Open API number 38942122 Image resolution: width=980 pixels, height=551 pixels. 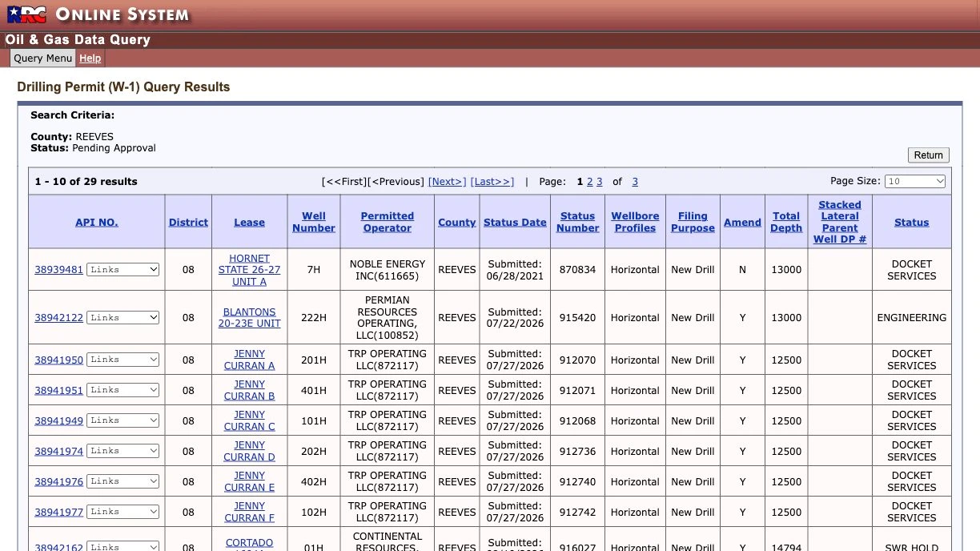click(58, 318)
